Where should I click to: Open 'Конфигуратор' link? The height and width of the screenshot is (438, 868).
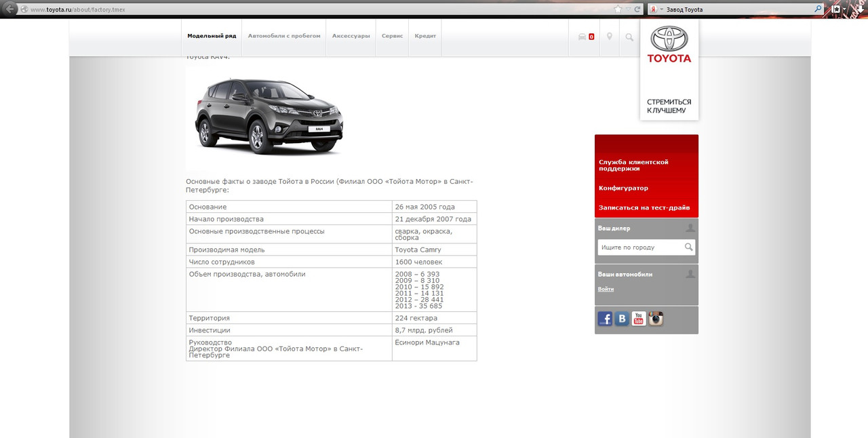point(623,188)
